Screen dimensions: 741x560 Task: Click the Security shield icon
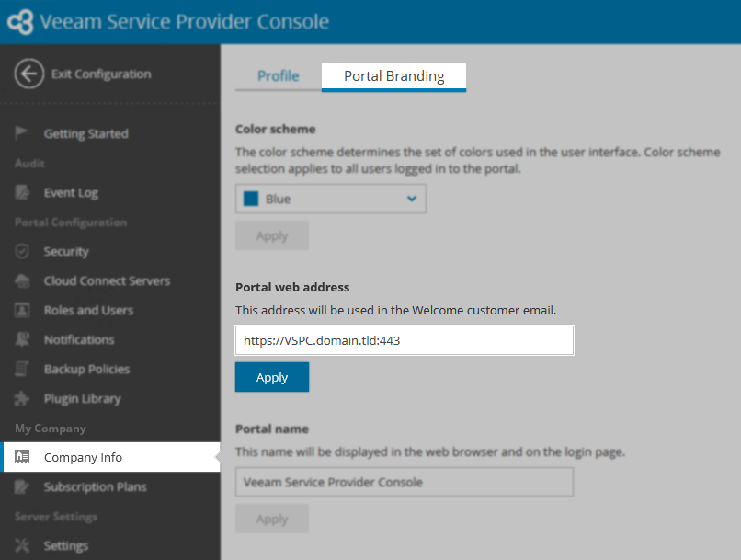click(x=22, y=251)
